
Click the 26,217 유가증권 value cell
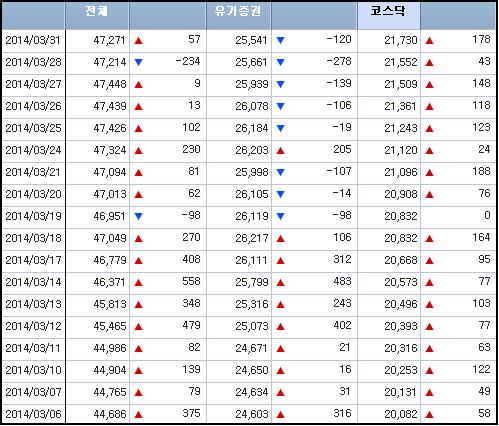click(238, 239)
